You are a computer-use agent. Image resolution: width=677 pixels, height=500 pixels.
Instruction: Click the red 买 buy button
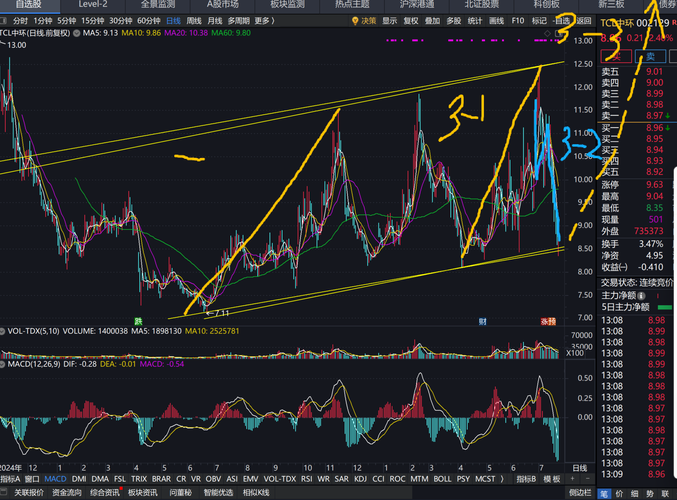pos(616,56)
